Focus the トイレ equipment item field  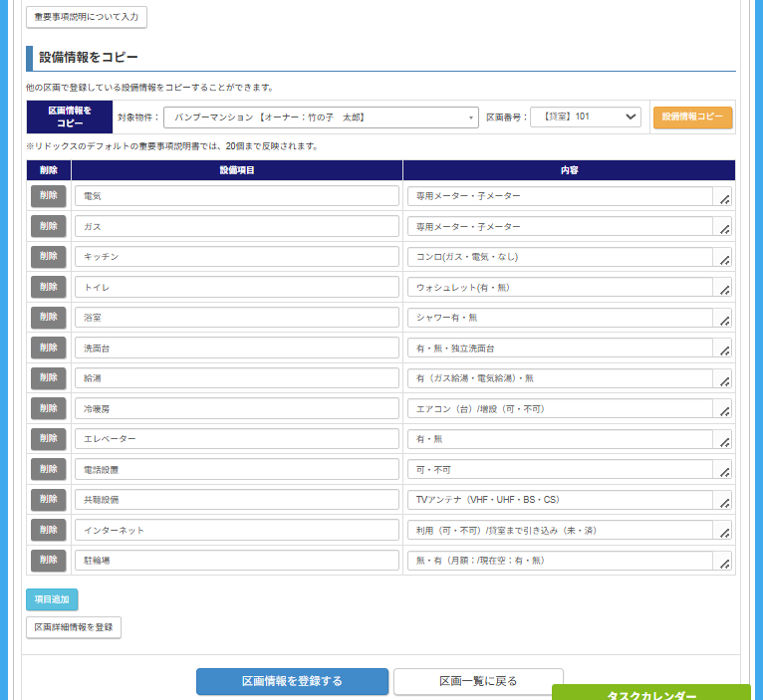point(236,288)
